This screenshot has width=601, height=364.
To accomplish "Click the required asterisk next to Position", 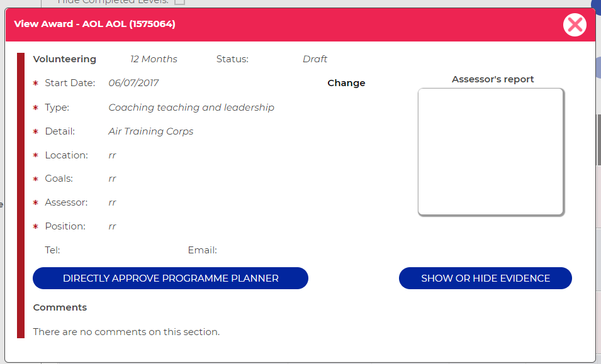I will 36,226.
